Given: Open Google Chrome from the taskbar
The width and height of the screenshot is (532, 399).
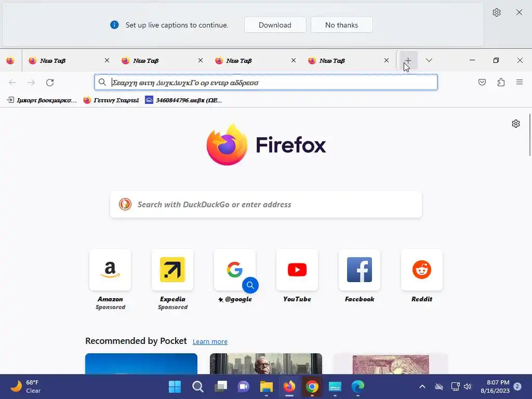Looking at the screenshot, I should coord(312,387).
